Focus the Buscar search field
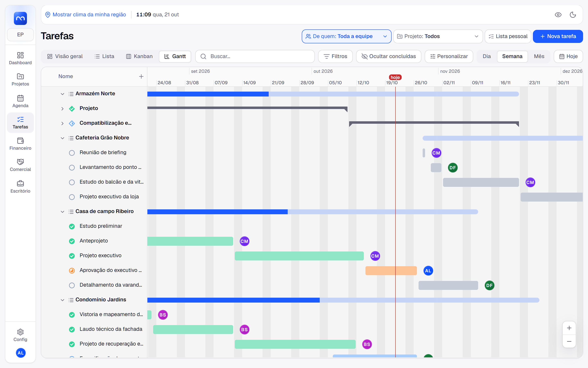The width and height of the screenshot is (588, 368). (x=255, y=56)
